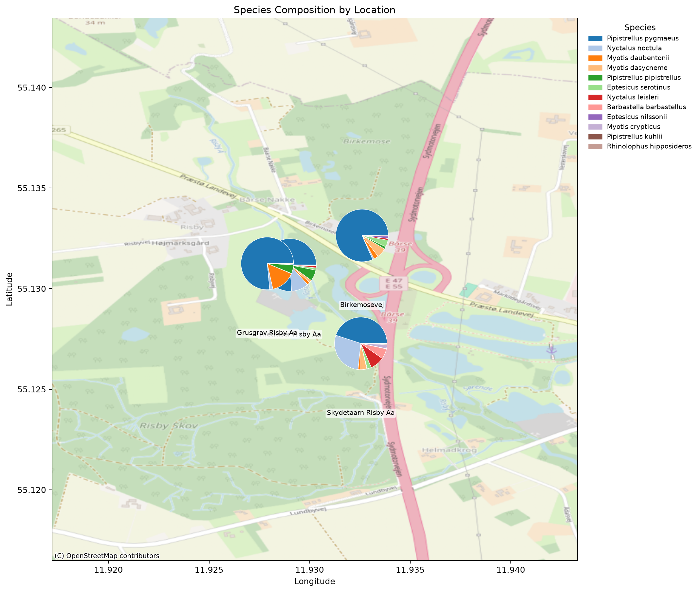Click the 'Pipistrellus pipistrellus' legend label

pos(644,78)
